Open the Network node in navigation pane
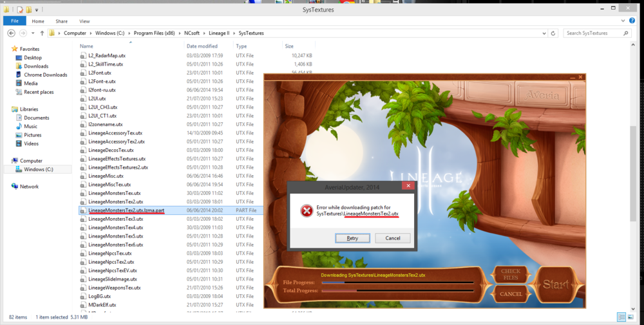 tap(29, 187)
